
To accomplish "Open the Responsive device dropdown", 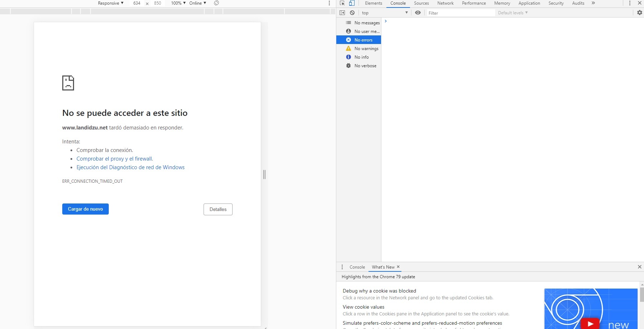I will 111,3.
